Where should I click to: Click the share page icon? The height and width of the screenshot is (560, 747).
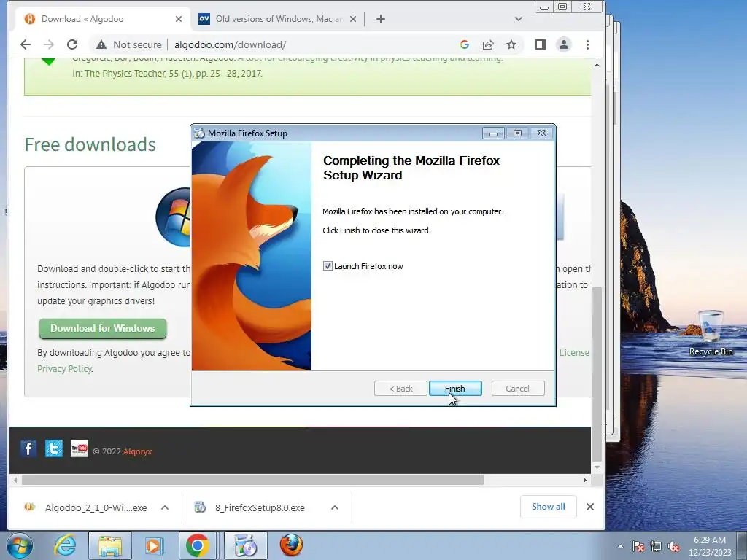488,44
